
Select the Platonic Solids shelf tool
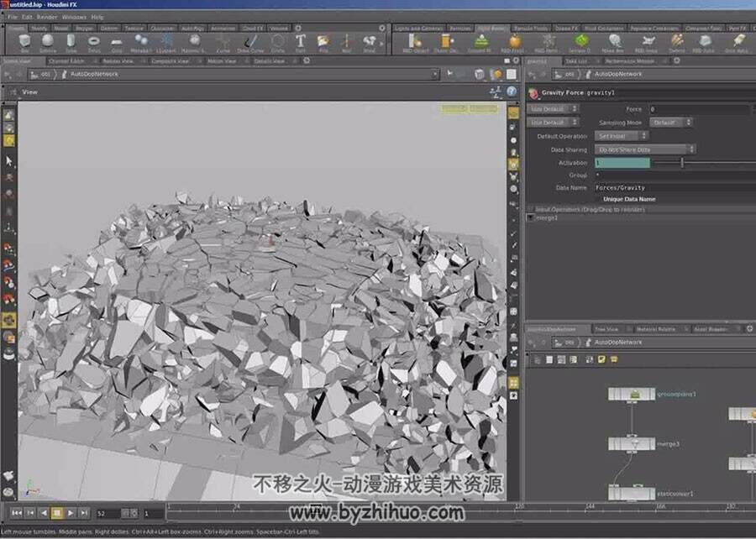[194, 43]
